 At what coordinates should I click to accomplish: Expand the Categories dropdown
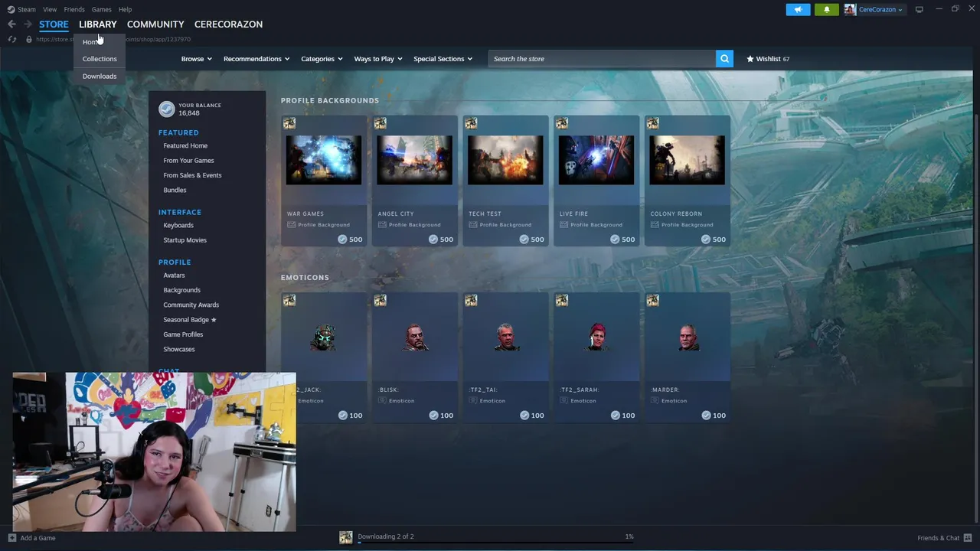[x=322, y=59]
